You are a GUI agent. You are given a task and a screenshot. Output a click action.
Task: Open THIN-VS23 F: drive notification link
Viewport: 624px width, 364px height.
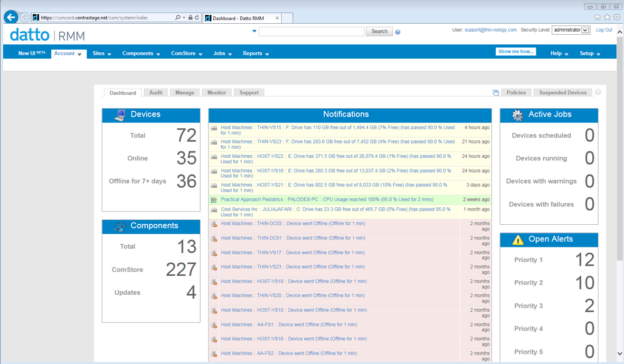337,145
